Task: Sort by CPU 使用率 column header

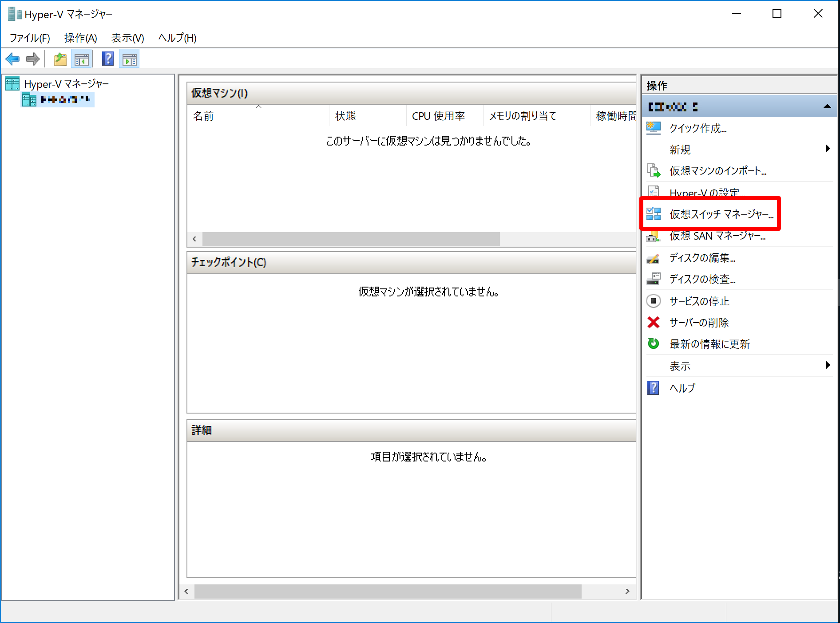Action: click(x=445, y=116)
